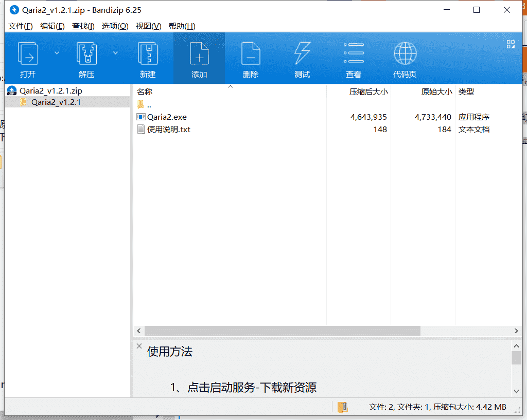Viewport: 527px width, 420px height.
Task: Click the text 点击启动服务-下载新资源
Action: coord(252,388)
